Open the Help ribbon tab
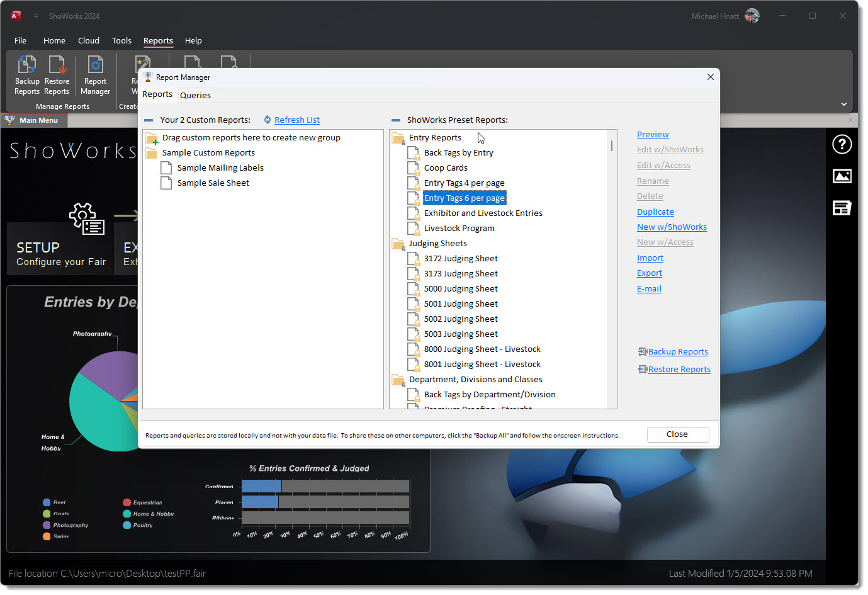The height and width of the screenshot is (595, 868). (x=193, y=41)
